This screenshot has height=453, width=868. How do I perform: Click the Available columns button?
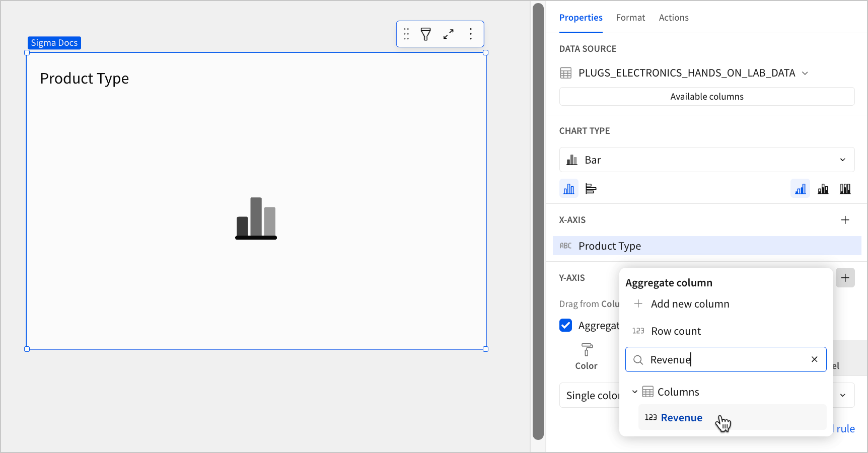pyautogui.click(x=706, y=96)
